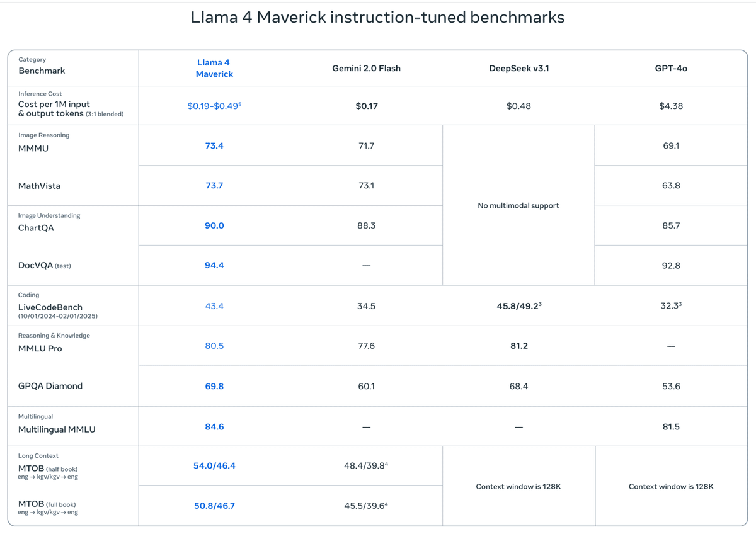The height and width of the screenshot is (534, 756).
Task: Click the Multilingual MMLU 84.6 score
Action: (x=214, y=426)
